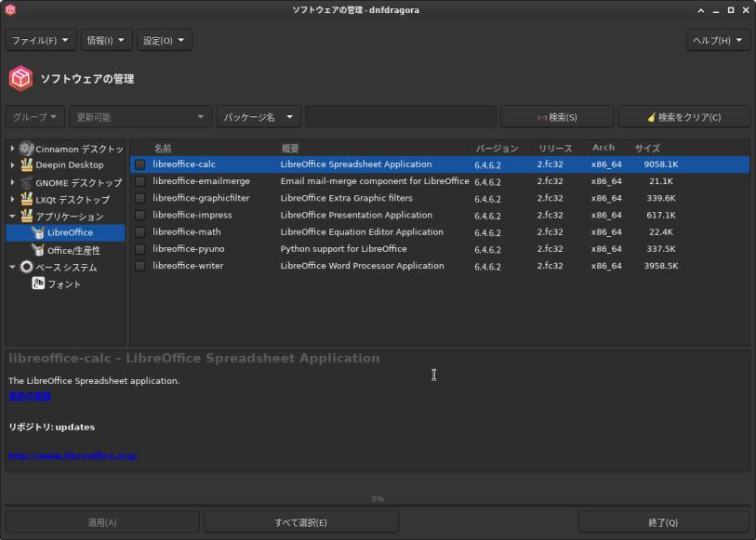756x540 pixels.
Task: Select 'LibreOffice Presentation Application' summary text
Action: pos(356,215)
